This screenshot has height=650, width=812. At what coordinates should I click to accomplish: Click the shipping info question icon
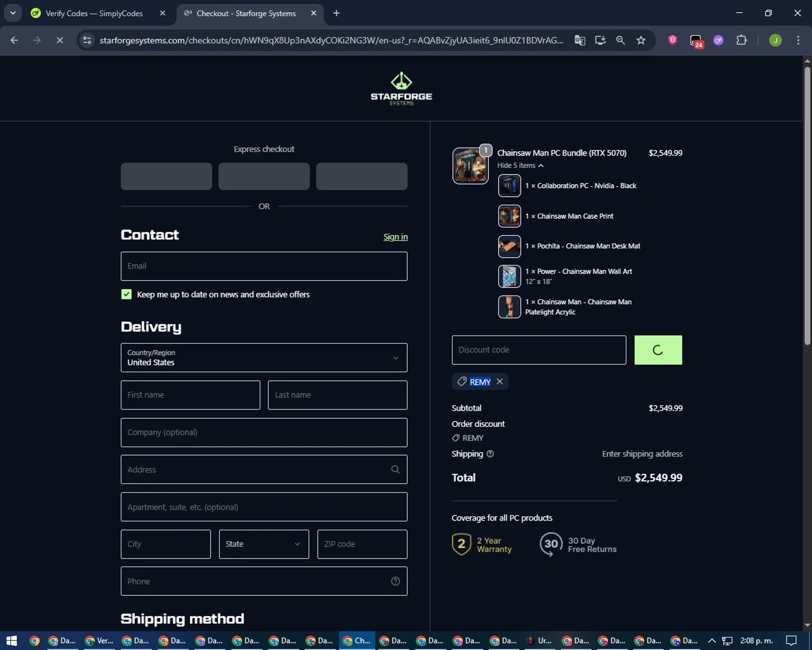pos(490,454)
